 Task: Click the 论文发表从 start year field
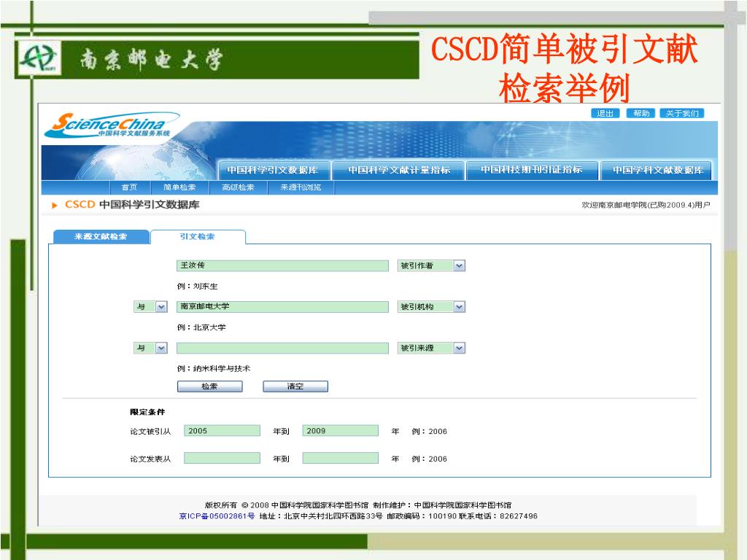tap(222, 459)
